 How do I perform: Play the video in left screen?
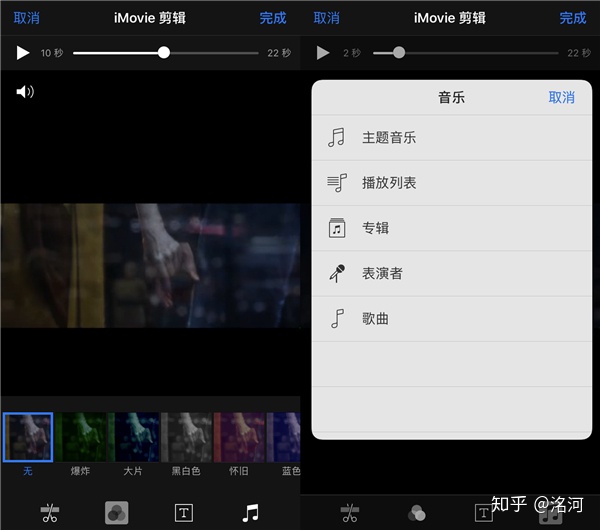pos(23,53)
